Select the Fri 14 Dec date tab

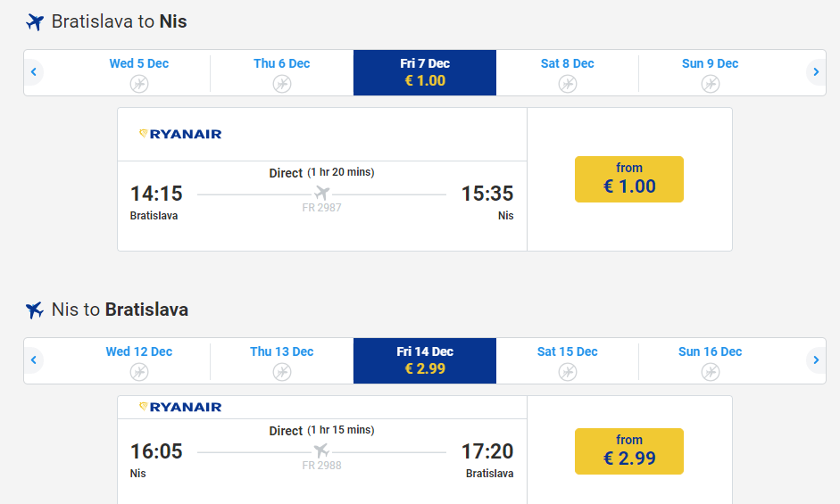click(x=425, y=360)
